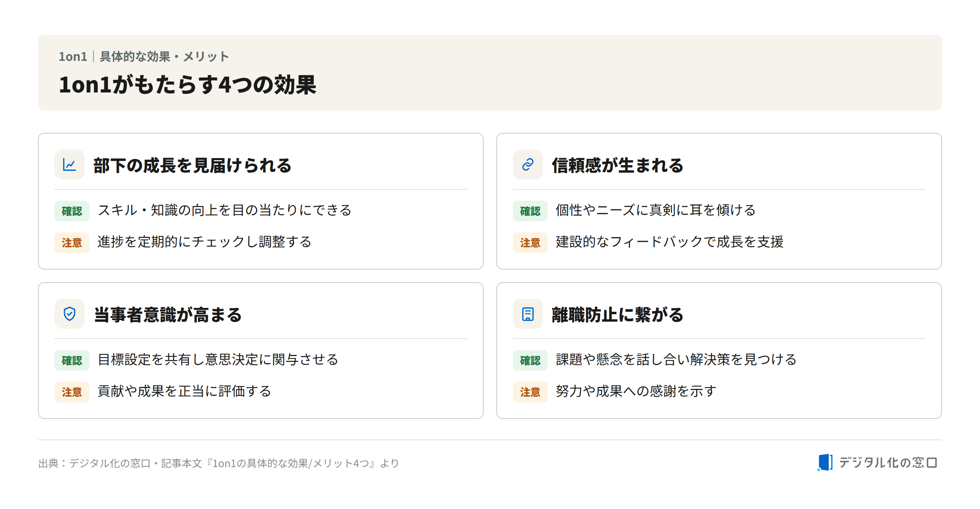Viewport: 980px width, 509px height.
Task: Click the building document icon
Action: pos(528,314)
